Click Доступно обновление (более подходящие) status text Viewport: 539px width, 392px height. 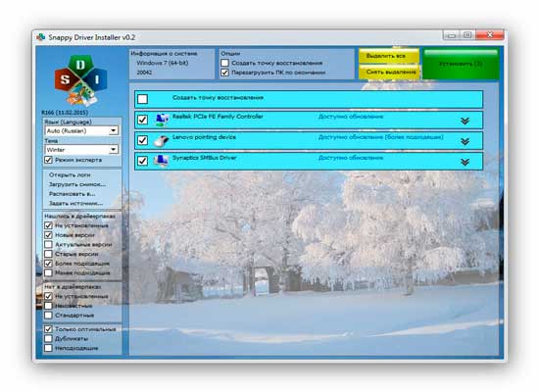pyautogui.click(x=381, y=137)
